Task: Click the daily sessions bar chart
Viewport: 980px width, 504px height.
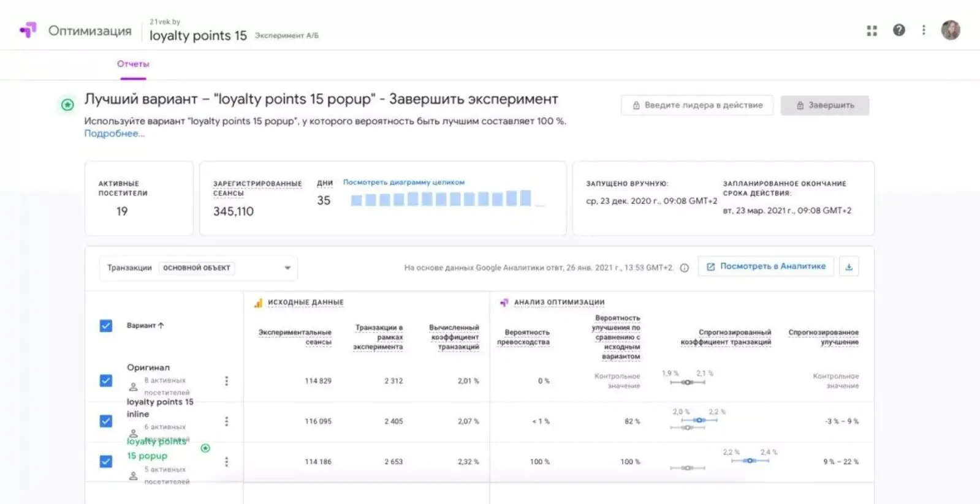Action: (447, 199)
